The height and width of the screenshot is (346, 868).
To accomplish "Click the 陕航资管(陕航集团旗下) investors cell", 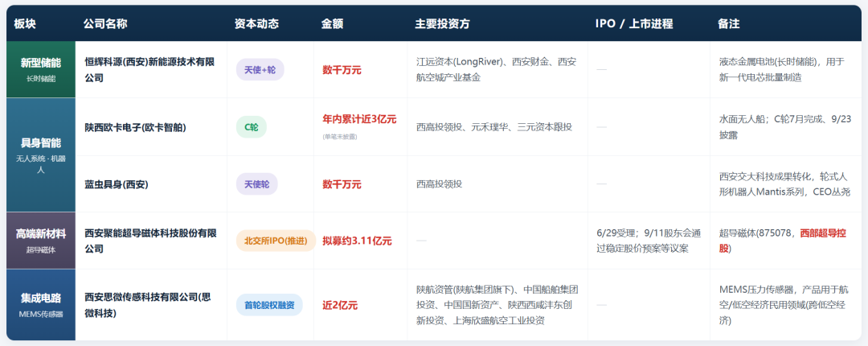I will click(497, 305).
